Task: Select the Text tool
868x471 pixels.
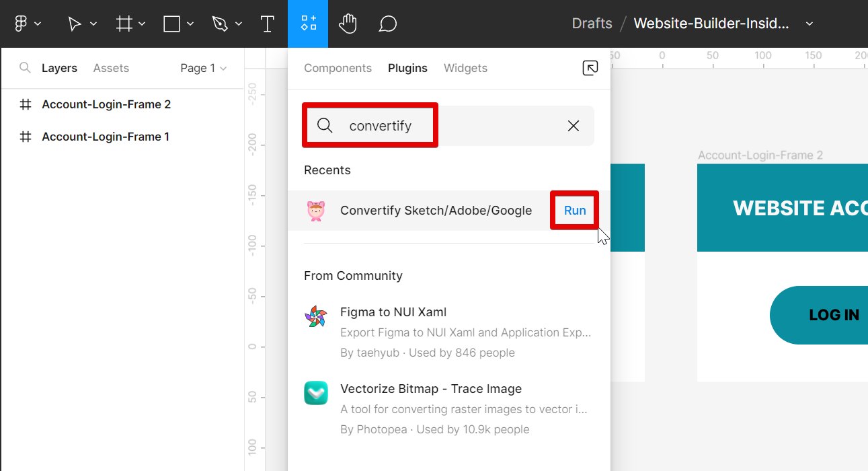Action: click(267, 24)
